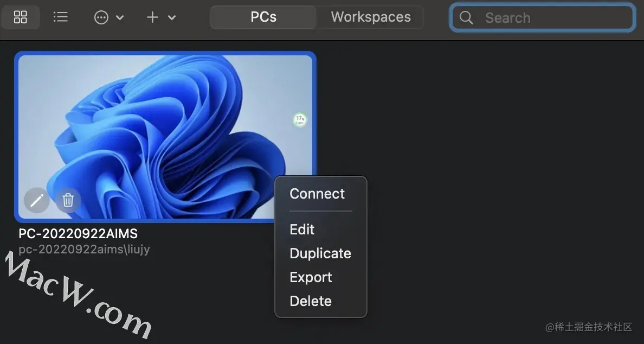Click the 17% circular badge on thumbnail
The image size is (644, 344).
pyautogui.click(x=300, y=119)
